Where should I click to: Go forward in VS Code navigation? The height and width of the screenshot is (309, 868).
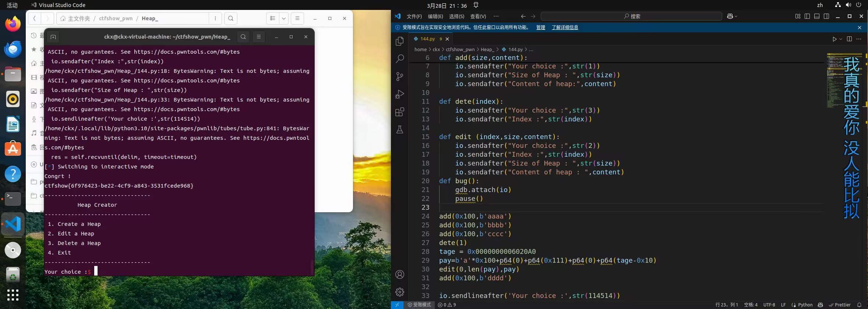click(x=533, y=16)
